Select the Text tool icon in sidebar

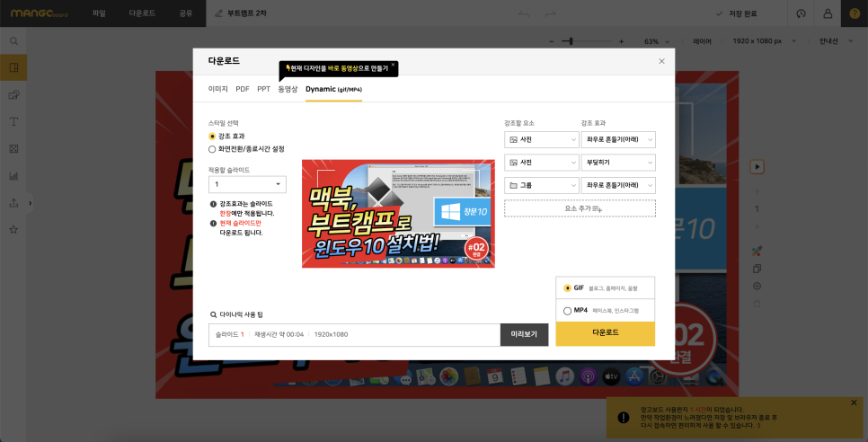(x=13, y=121)
